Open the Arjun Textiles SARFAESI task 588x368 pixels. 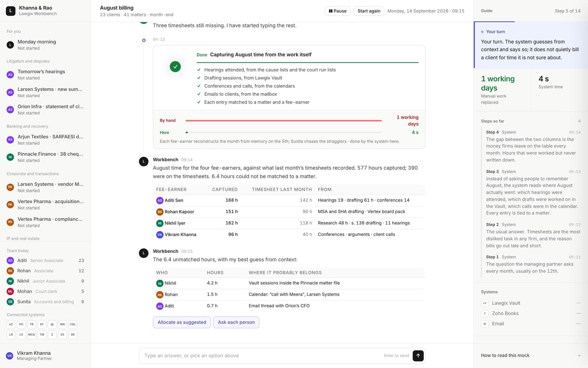coord(46,140)
